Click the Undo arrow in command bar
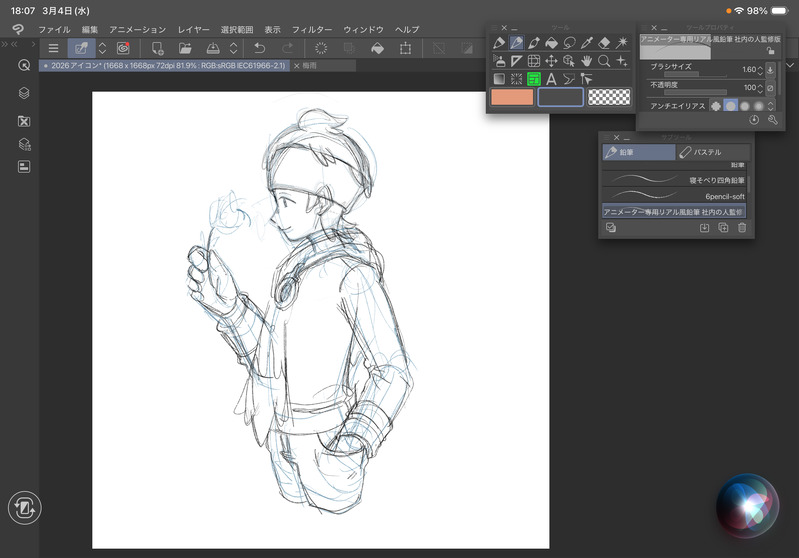 click(260, 48)
